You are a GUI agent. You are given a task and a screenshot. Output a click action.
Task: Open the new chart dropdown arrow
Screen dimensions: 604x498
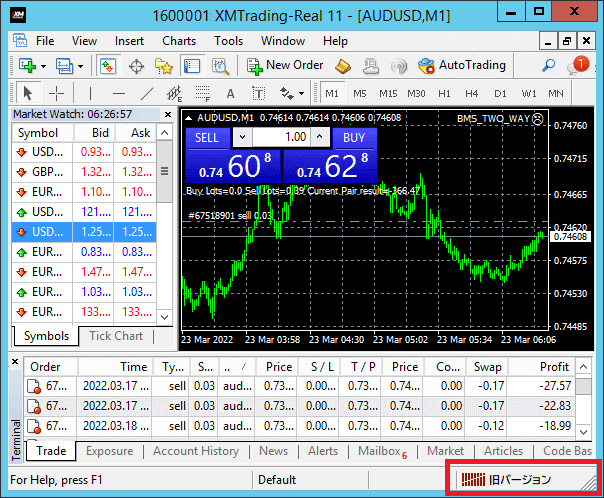click(x=41, y=66)
